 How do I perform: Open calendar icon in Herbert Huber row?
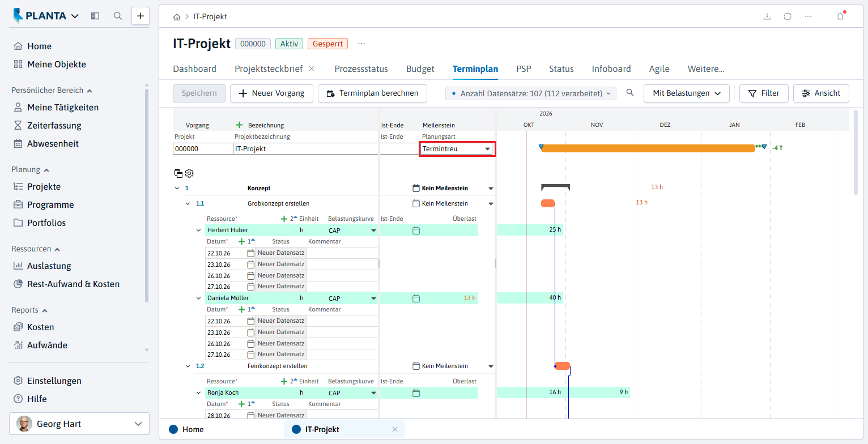pos(416,230)
